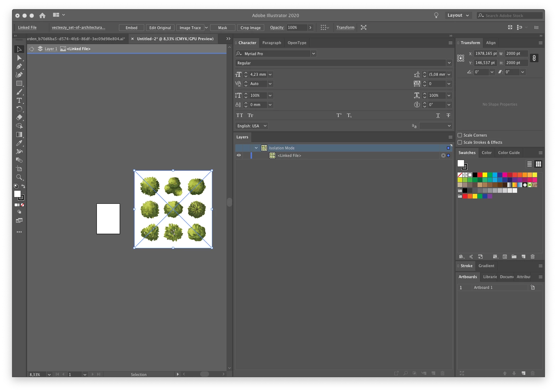This screenshot has height=392, width=557.
Task: Click Search Adobe Stock field
Action: [x=510, y=15]
